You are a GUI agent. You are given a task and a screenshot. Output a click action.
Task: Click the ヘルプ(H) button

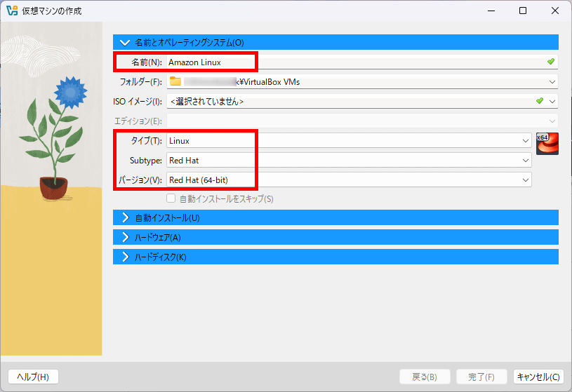[x=33, y=377]
